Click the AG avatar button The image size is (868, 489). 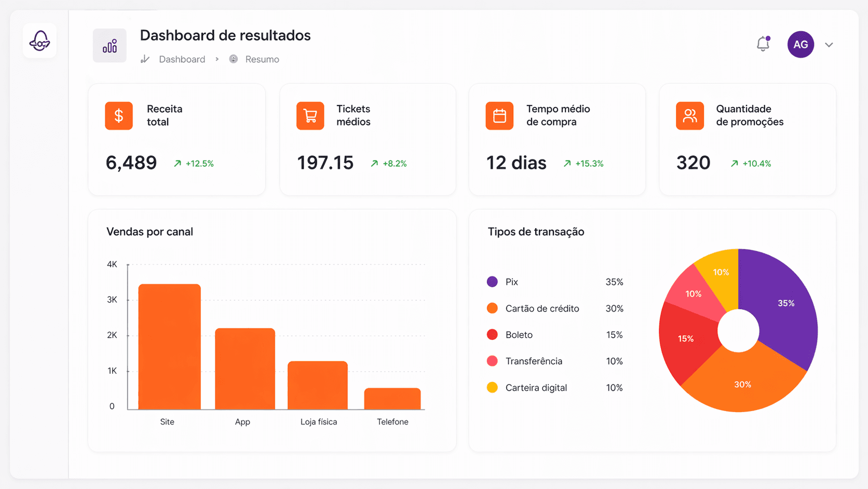(801, 44)
